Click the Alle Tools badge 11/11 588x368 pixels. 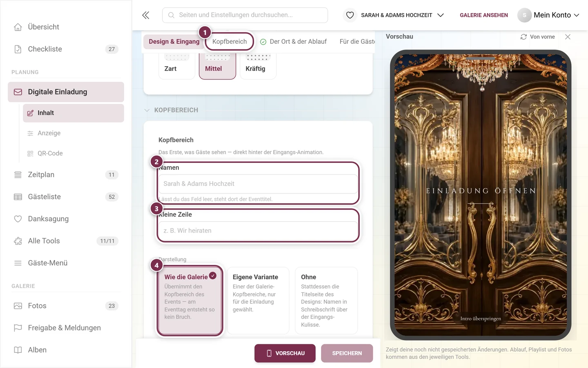coord(107,241)
